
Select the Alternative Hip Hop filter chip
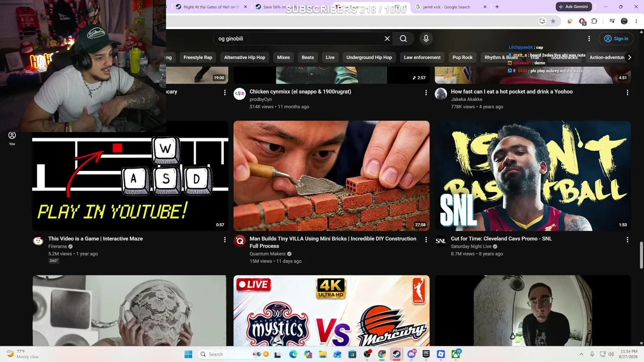245,57
